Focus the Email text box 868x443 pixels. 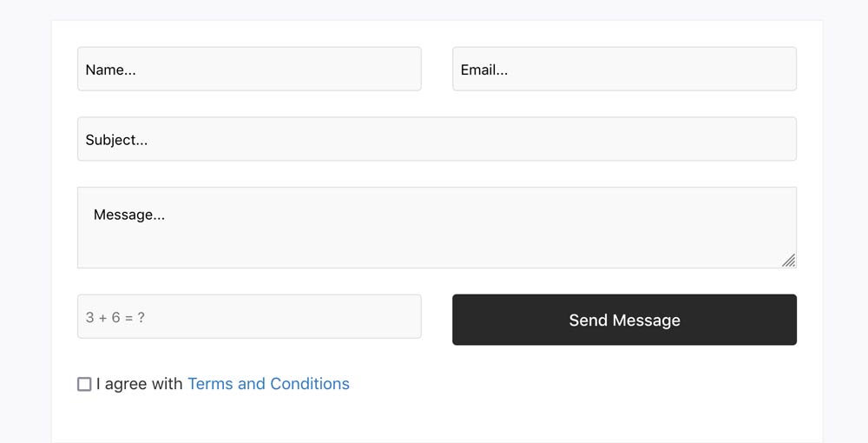coord(624,69)
